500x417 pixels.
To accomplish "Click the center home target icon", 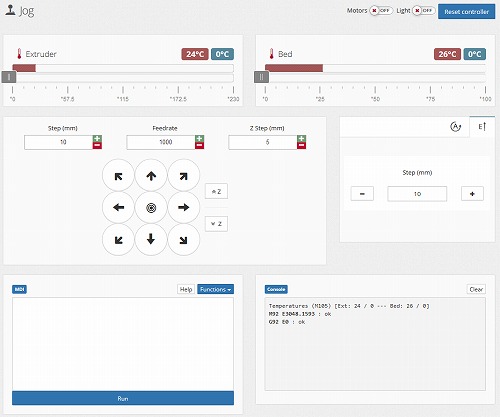I will (x=151, y=207).
